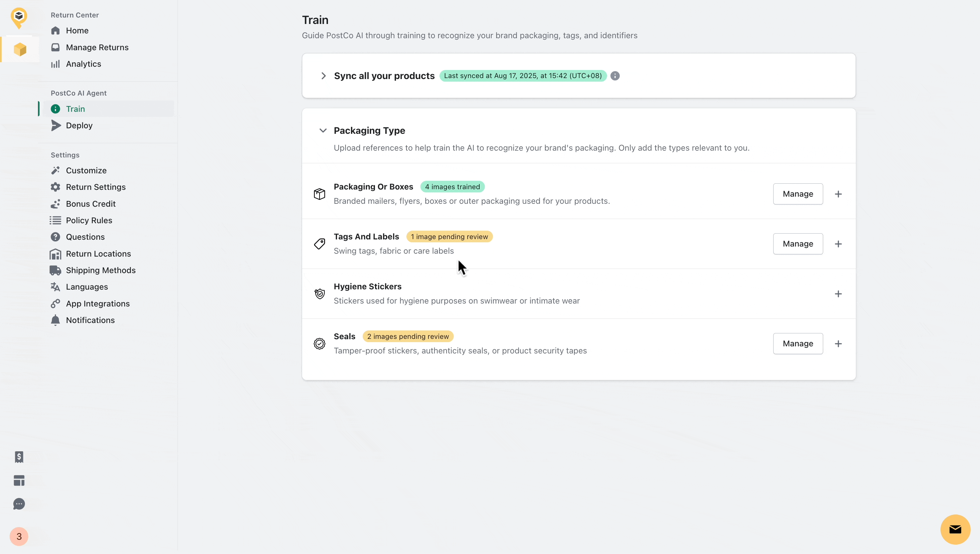Click the Packaging Or Boxes box icon
The image size is (980, 554).
tap(320, 194)
